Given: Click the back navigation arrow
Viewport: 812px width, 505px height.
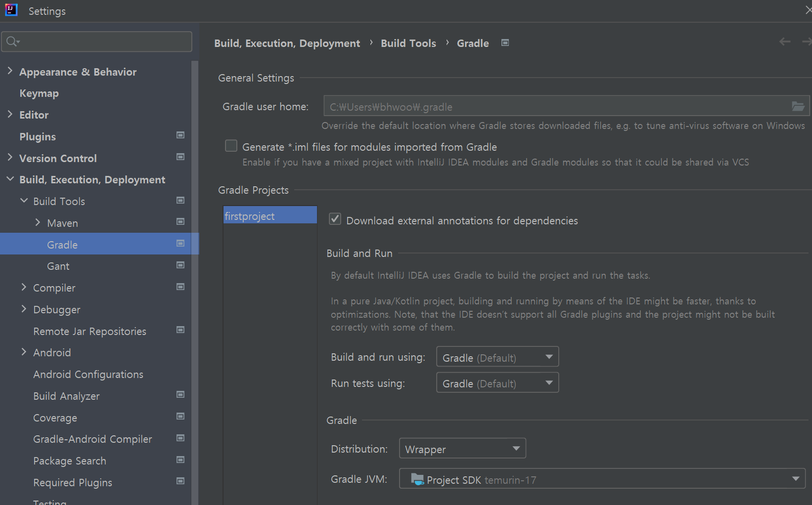Looking at the screenshot, I should [784, 42].
